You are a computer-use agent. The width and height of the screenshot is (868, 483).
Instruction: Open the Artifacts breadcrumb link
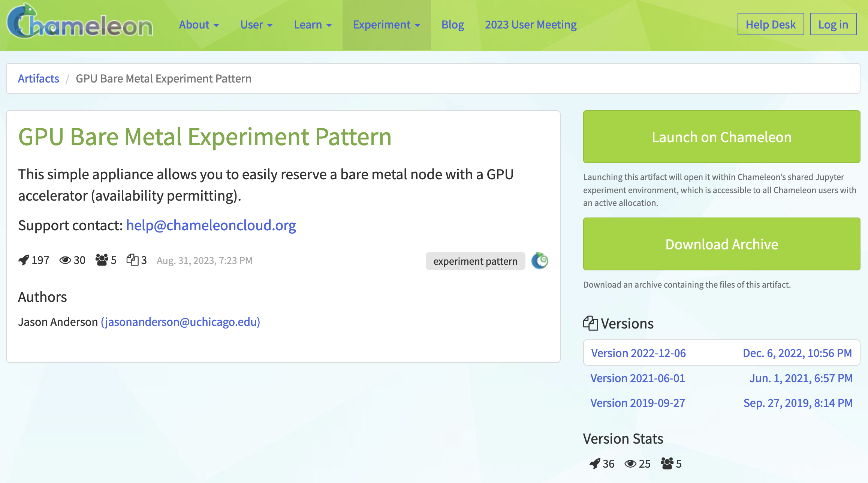[39, 79]
